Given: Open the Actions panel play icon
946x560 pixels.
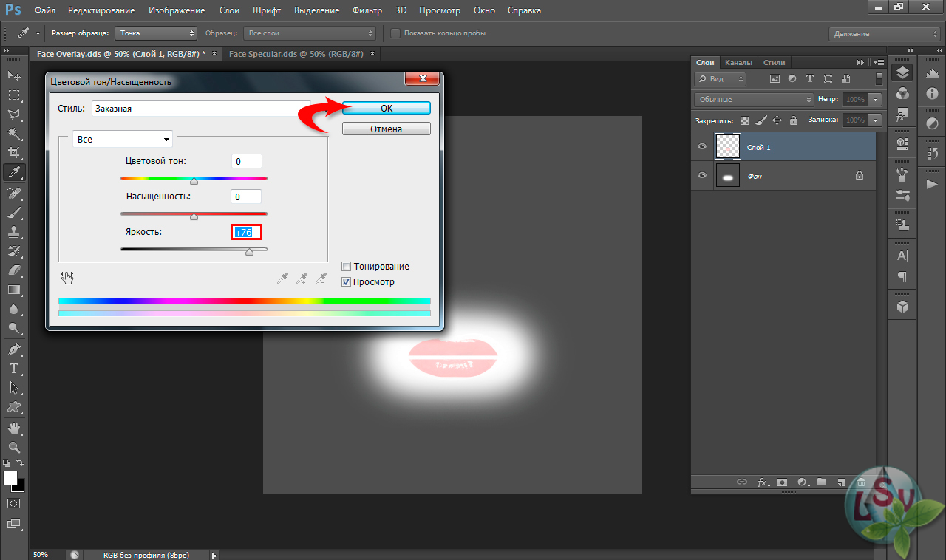Looking at the screenshot, I should [x=932, y=184].
